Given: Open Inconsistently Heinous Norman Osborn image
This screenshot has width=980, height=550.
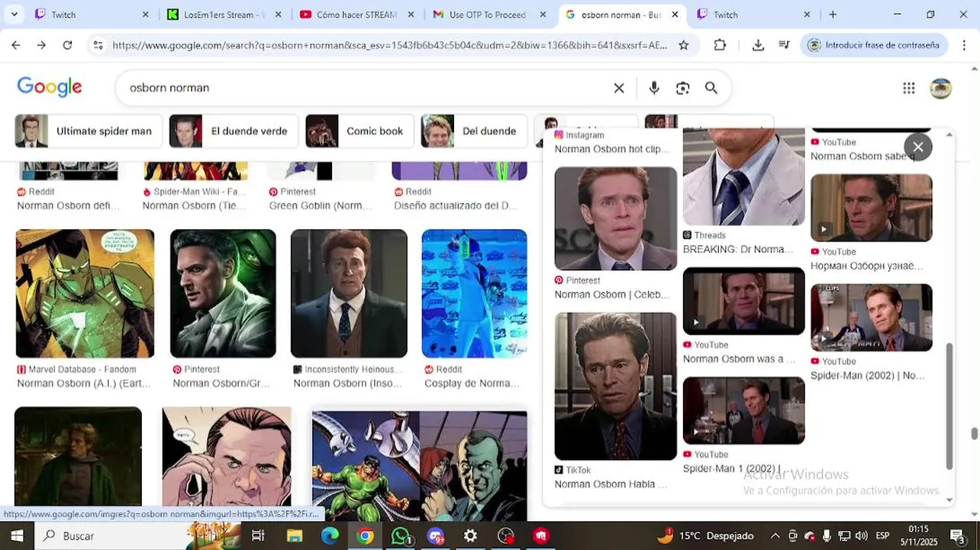Looking at the screenshot, I should (349, 293).
